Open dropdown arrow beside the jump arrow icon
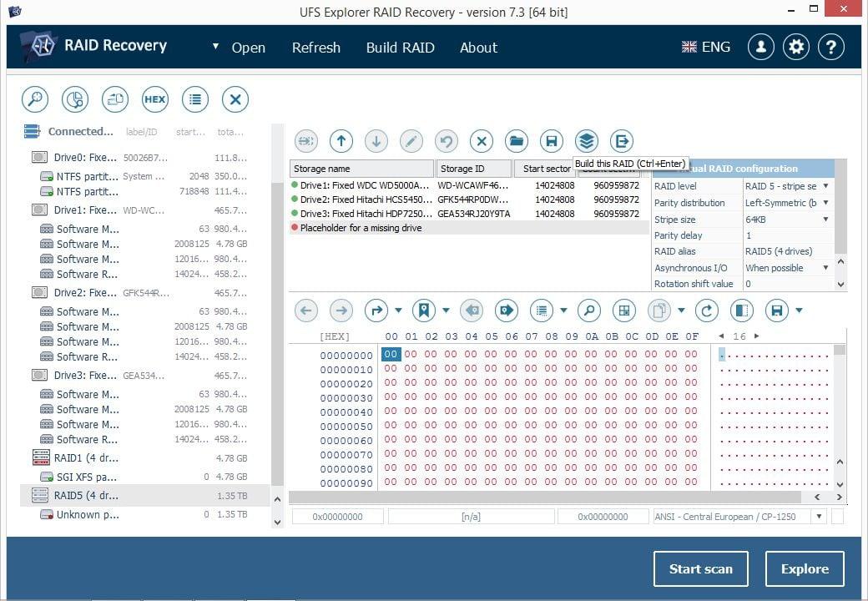The image size is (868, 601). pyautogui.click(x=399, y=311)
